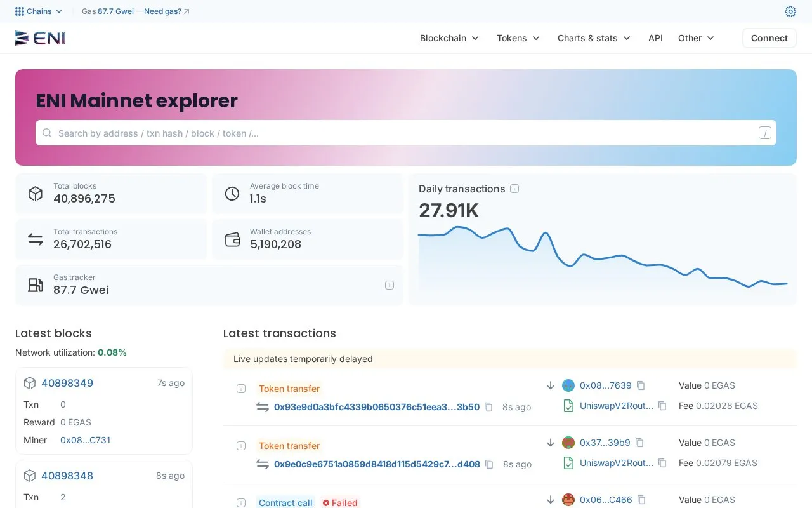Click the ENI logo
This screenshot has width=812, height=508.
[40, 38]
